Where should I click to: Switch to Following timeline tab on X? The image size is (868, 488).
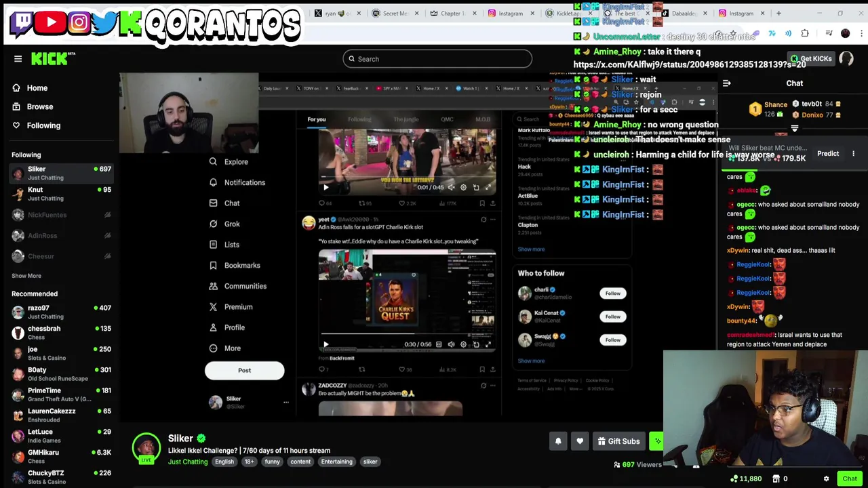coord(359,119)
